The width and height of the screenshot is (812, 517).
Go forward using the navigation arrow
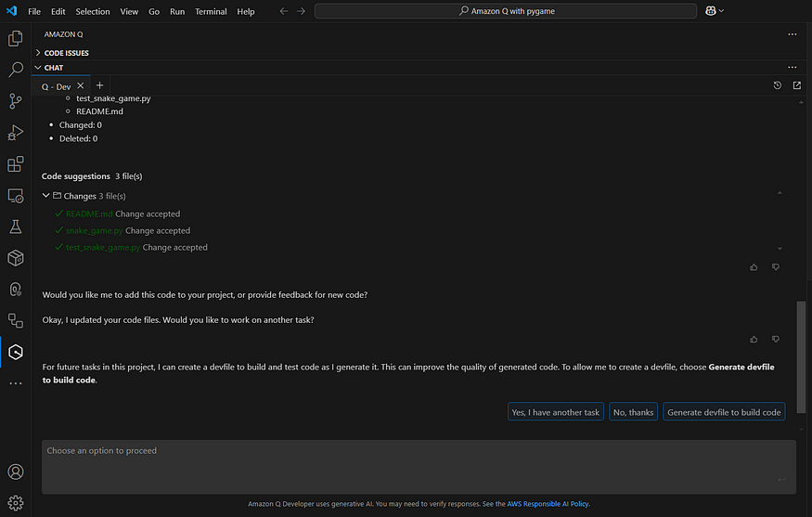coord(301,11)
